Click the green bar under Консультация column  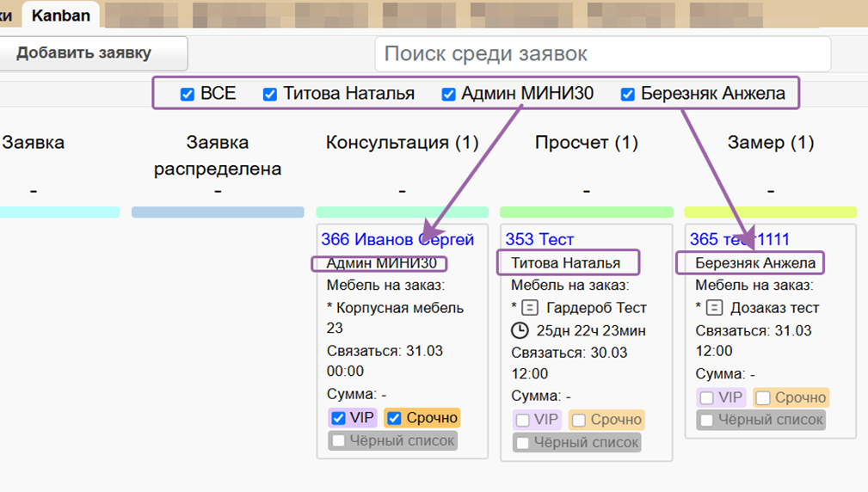tap(402, 212)
